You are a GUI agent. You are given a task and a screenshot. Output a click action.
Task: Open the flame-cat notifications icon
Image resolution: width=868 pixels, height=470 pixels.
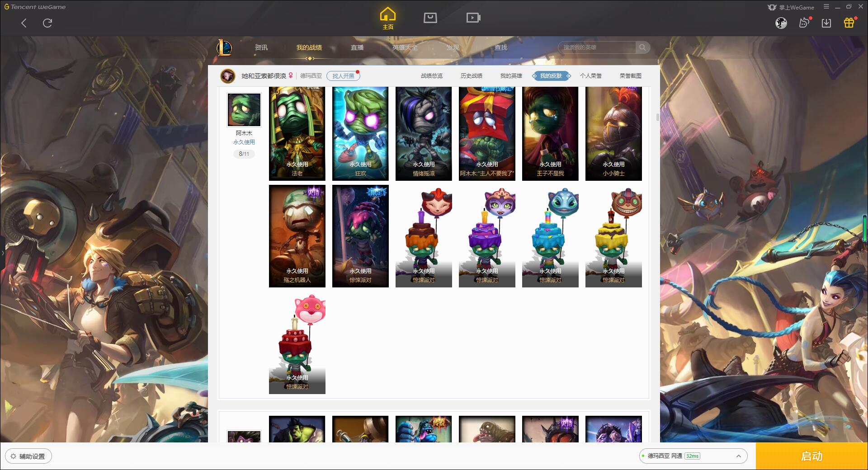tap(804, 23)
